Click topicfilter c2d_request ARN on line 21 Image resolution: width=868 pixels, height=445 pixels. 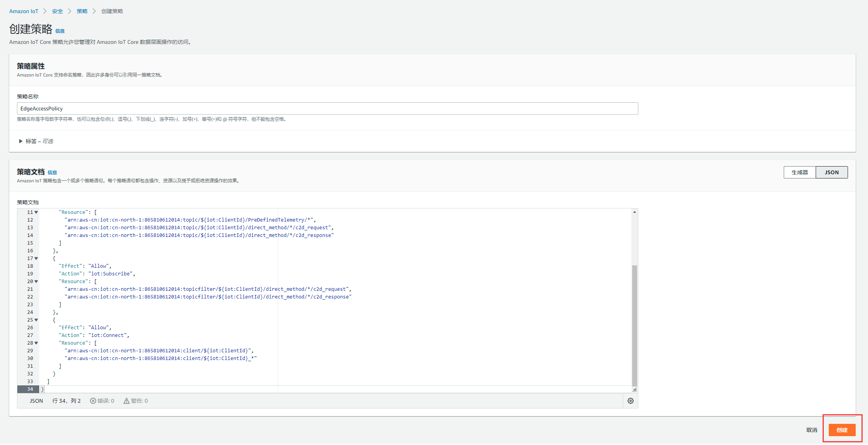coord(207,289)
